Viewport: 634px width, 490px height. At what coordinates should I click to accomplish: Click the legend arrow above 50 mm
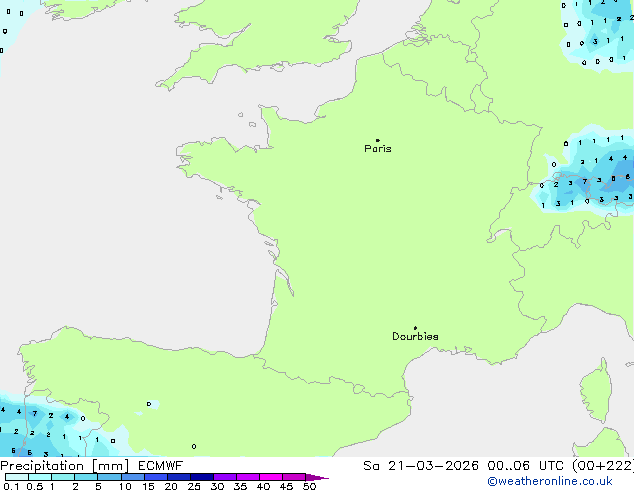317,477
